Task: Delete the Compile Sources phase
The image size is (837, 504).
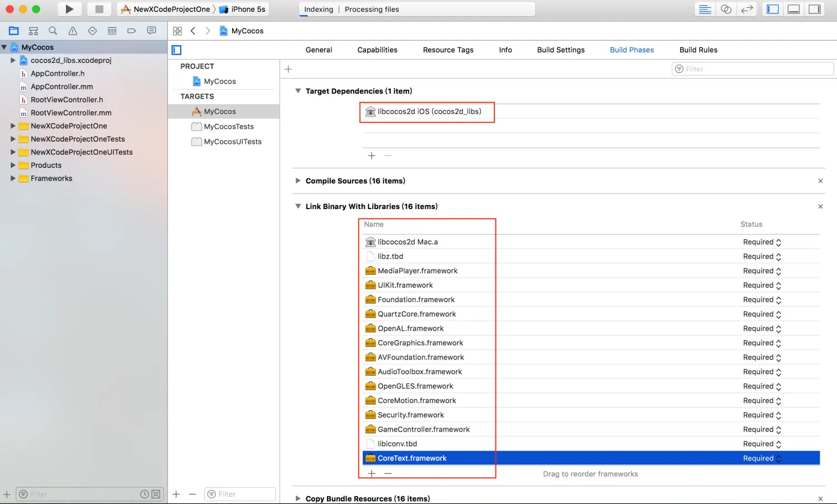Action: click(x=820, y=181)
